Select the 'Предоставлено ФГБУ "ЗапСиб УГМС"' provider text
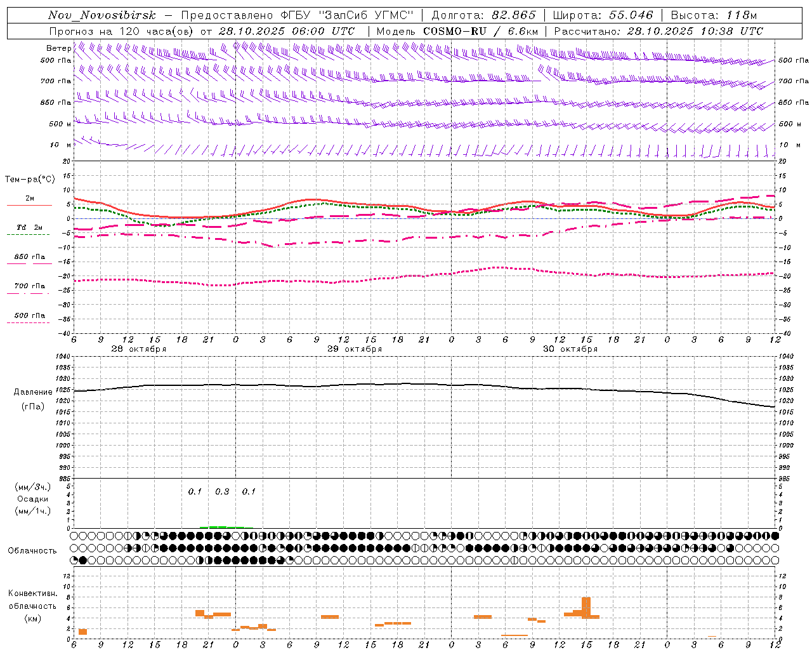Viewport: 812px width, 650px height. point(298,15)
